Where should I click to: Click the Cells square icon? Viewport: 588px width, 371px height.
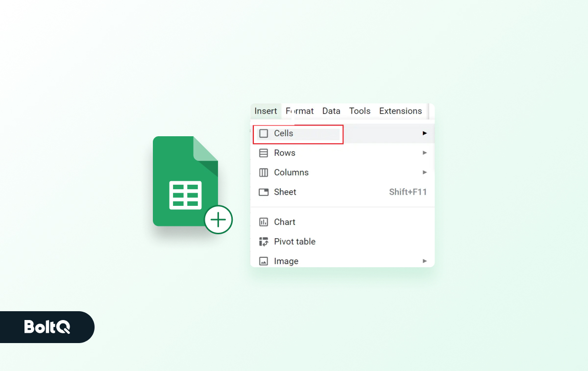click(264, 133)
